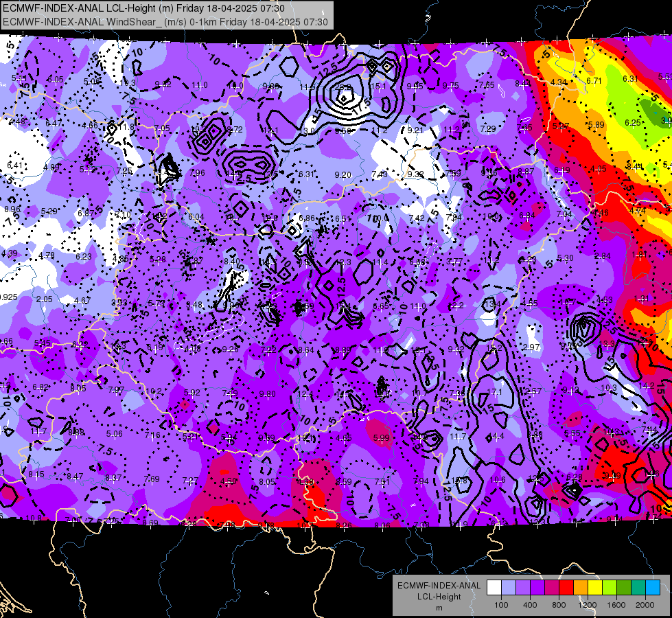Click the 17.1 wind shear value
Image resolution: width=672 pixels, height=618 pixels.
(x=495, y=392)
